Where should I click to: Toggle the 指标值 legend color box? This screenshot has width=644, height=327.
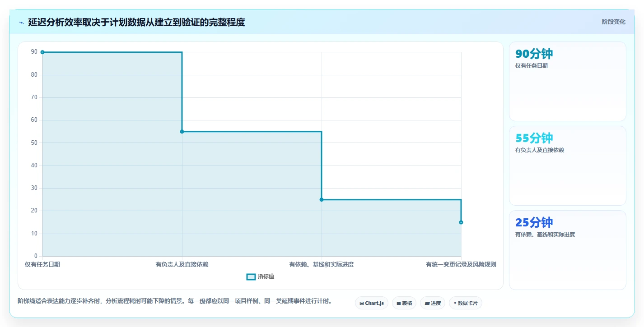[x=251, y=276]
